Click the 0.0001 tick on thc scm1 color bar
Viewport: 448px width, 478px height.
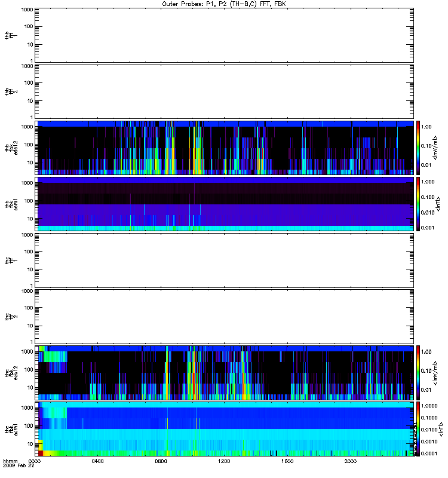[429, 454]
